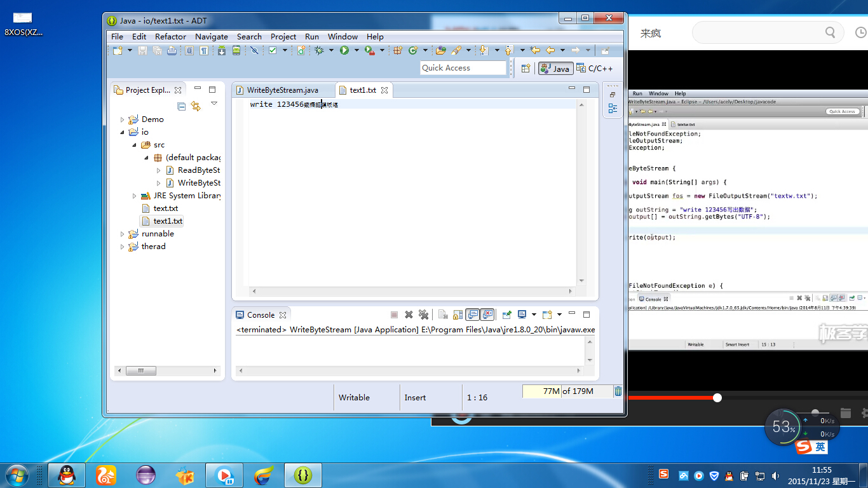Viewport: 868px width, 488px height.
Task: Open the Refactor menu
Action: [171, 36]
